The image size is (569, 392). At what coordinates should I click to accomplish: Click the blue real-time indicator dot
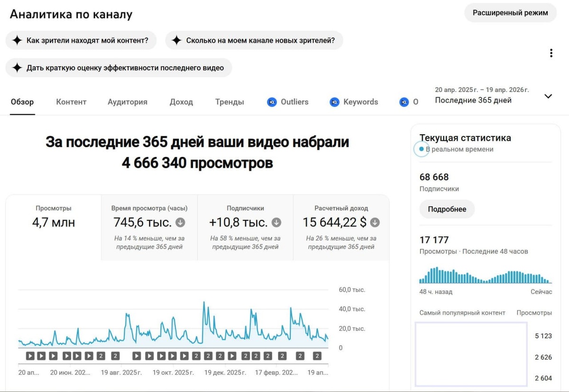421,149
